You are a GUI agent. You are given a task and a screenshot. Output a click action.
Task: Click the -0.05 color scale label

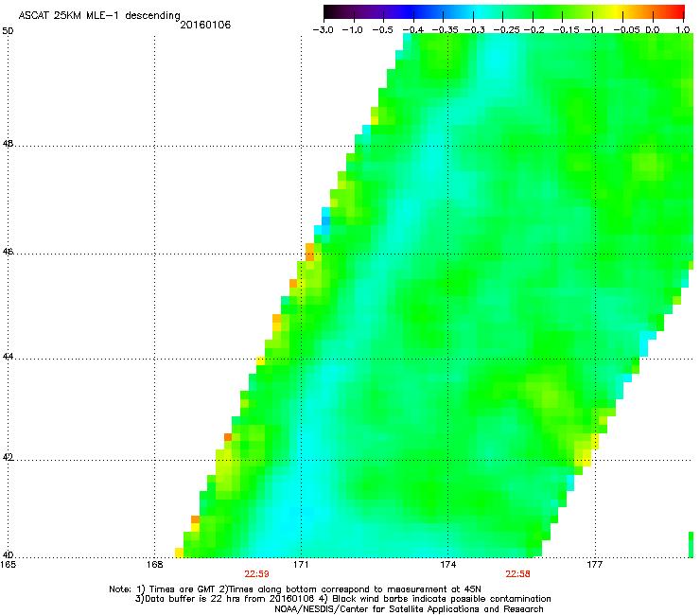[626, 30]
